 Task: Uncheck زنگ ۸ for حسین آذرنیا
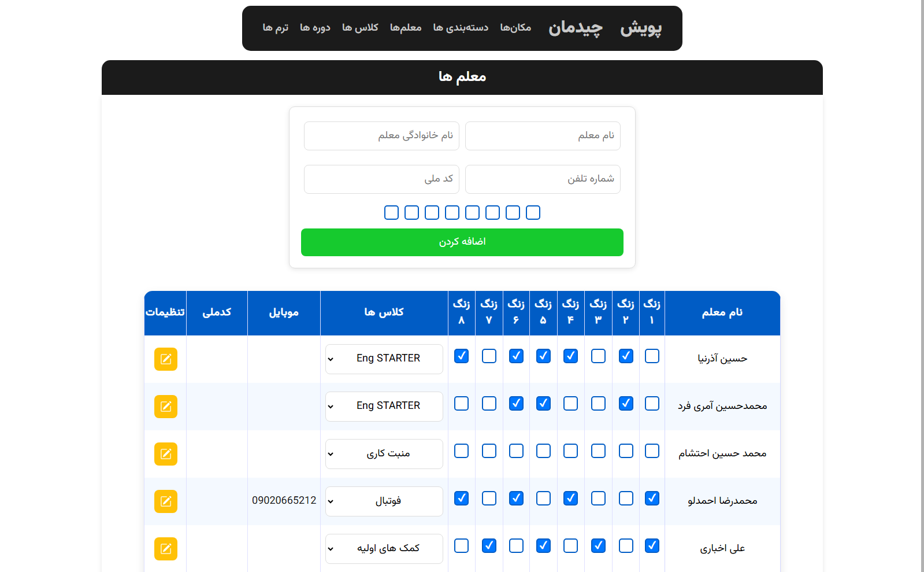pyautogui.click(x=461, y=356)
